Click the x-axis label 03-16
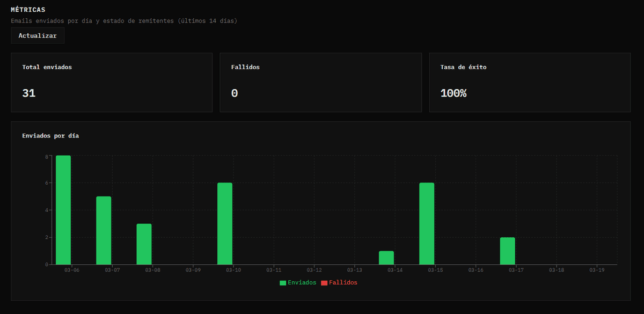This screenshot has height=314, width=644. point(475,270)
